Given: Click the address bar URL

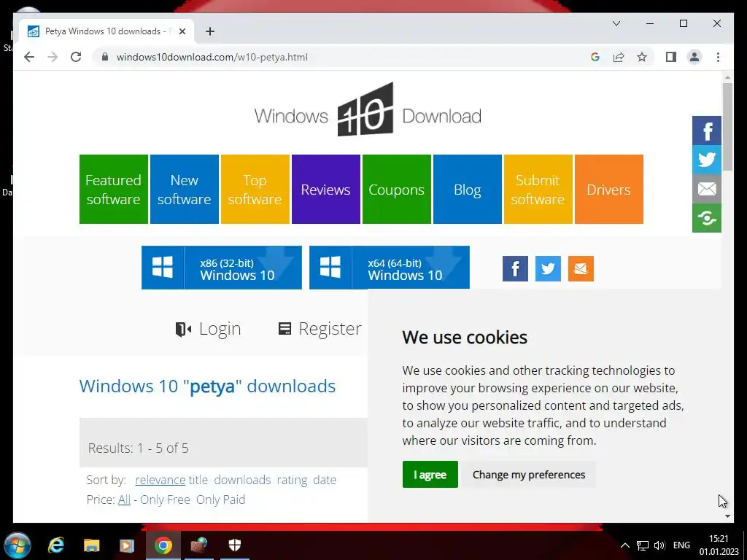Looking at the screenshot, I should [x=212, y=57].
